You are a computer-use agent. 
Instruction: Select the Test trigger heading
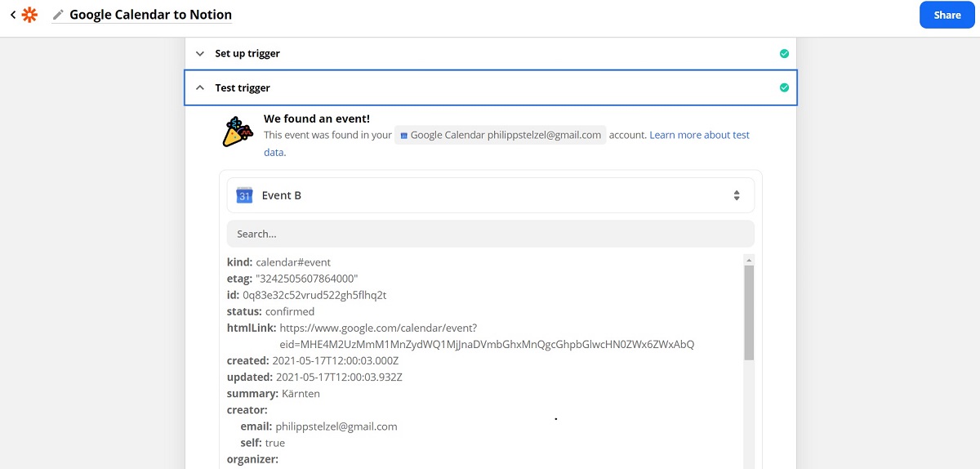243,88
